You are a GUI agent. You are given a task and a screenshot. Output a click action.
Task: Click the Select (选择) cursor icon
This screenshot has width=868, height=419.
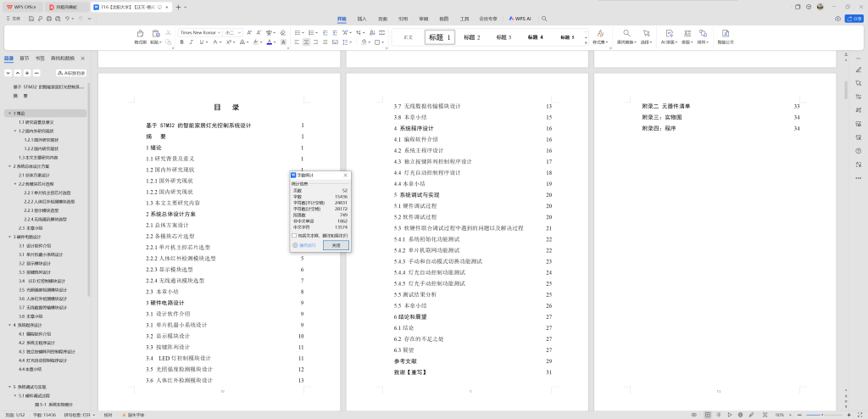(x=647, y=33)
